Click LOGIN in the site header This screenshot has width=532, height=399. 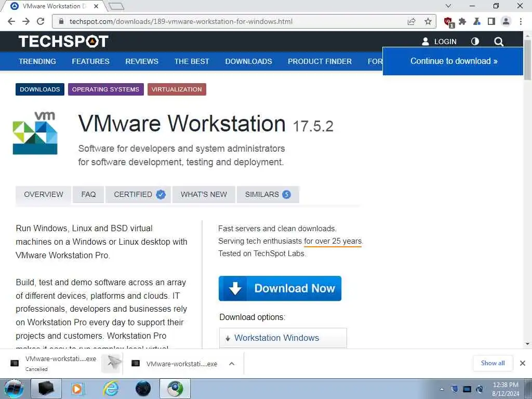[x=439, y=42]
